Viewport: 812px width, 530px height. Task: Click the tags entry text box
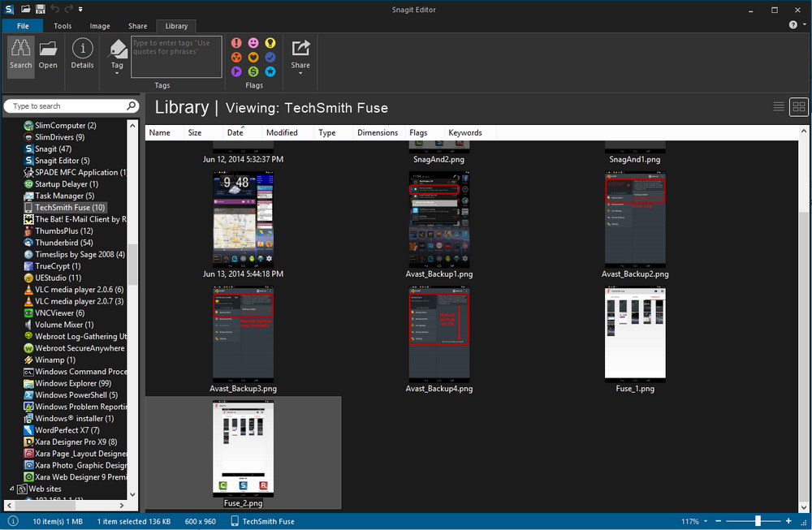[x=176, y=57]
